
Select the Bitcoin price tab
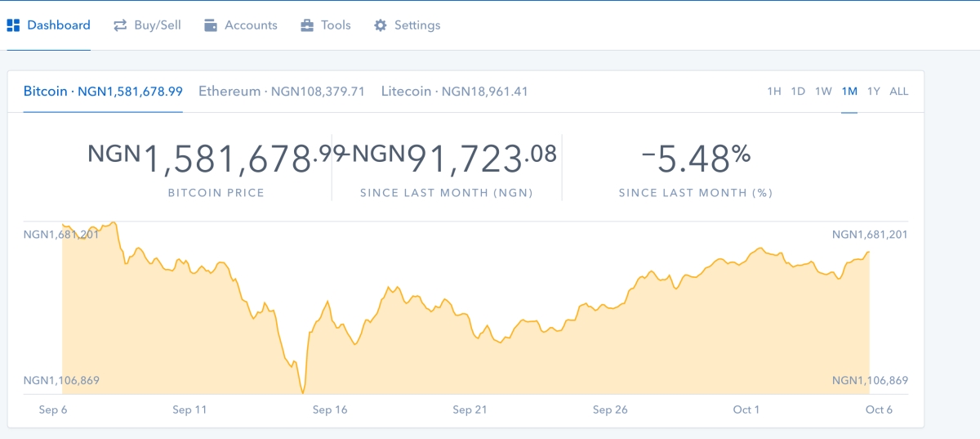[x=103, y=91]
